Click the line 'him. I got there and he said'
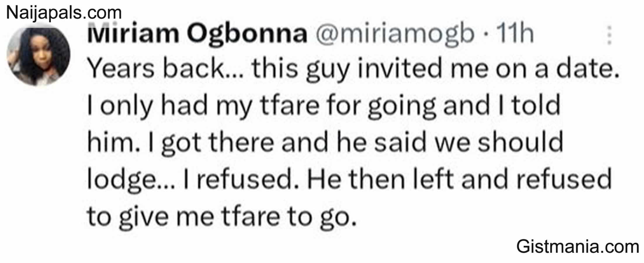This screenshot has height=263, width=644. click(325, 142)
